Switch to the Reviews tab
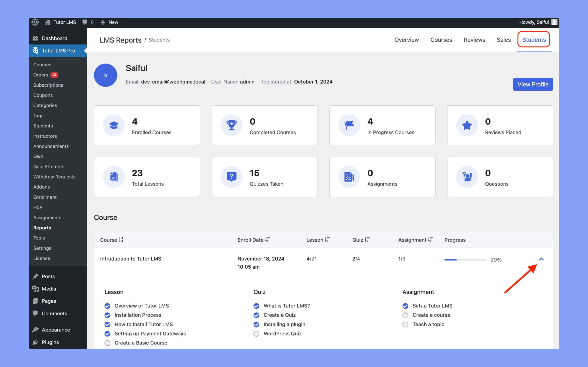588x367 pixels. (474, 40)
